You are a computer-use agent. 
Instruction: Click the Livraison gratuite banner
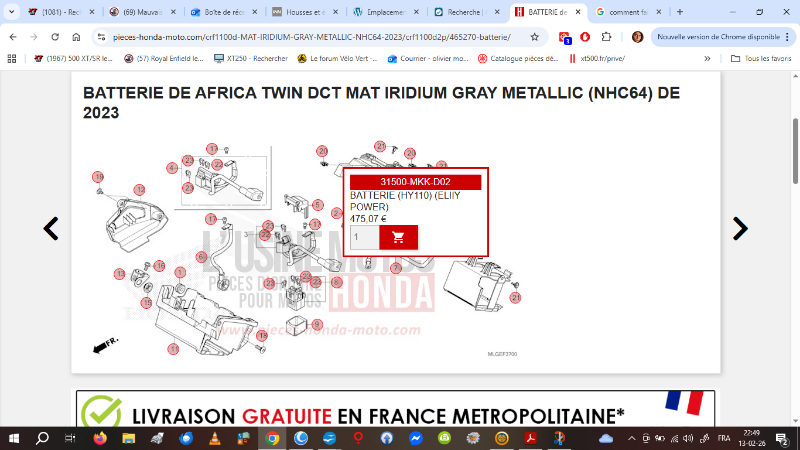coord(395,409)
